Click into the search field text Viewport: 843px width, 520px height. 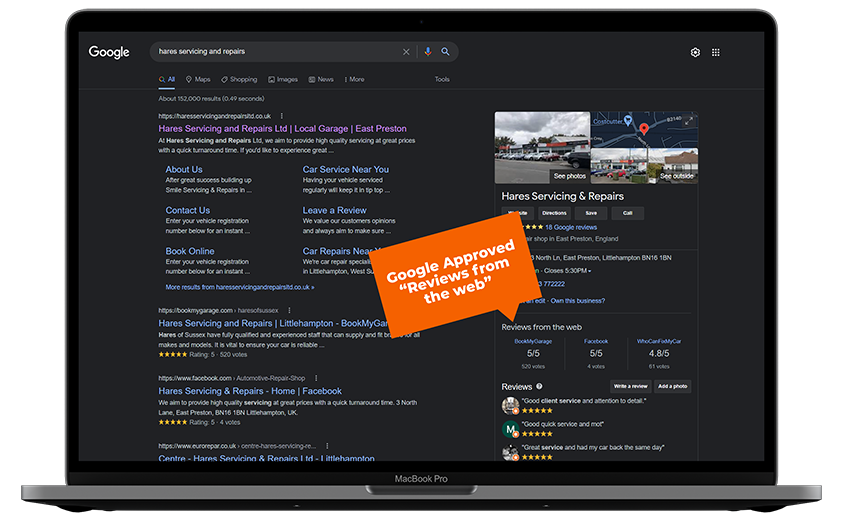pyautogui.click(x=202, y=51)
